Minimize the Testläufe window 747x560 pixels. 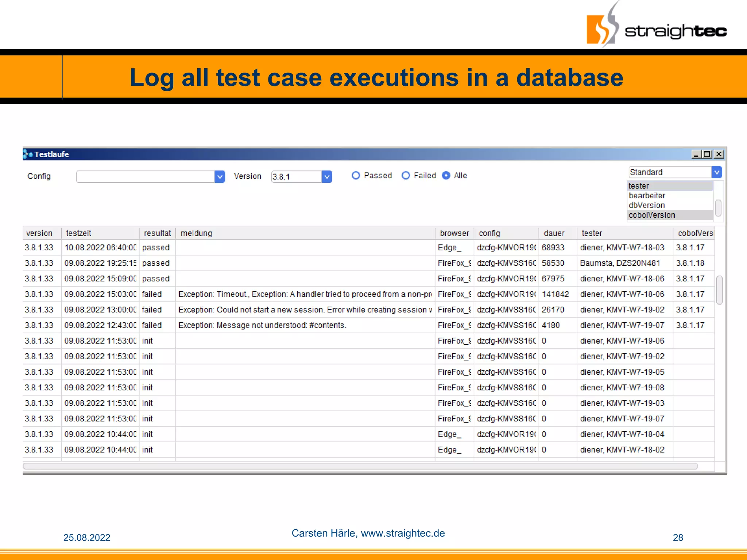click(696, 154)
